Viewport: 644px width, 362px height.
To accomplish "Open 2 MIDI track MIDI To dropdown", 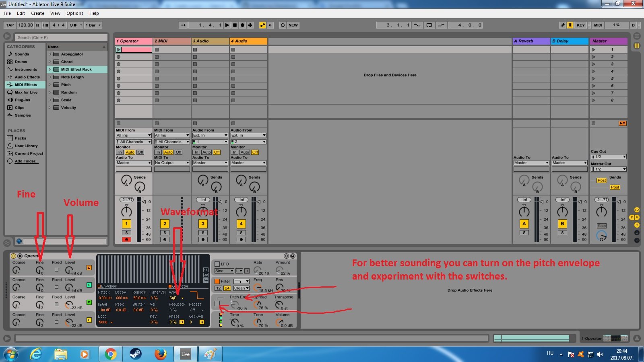I will point(172,162).
